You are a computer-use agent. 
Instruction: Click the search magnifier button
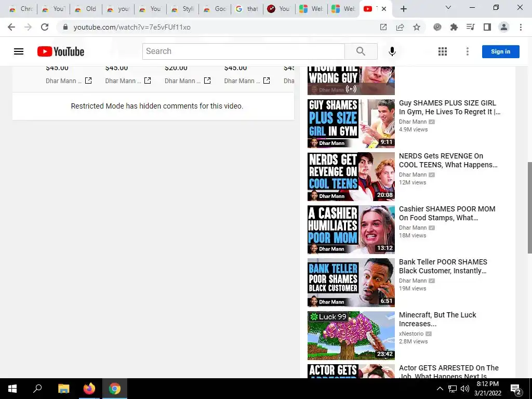coord(361,51)
